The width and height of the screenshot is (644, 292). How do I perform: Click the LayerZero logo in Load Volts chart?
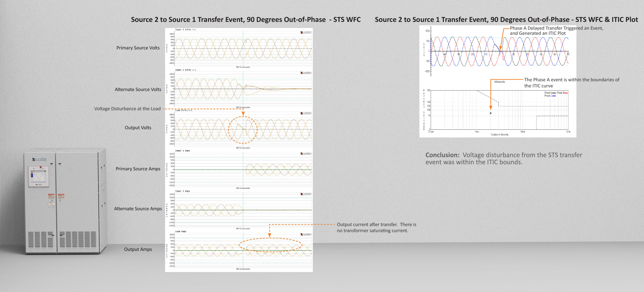pyautogui.click(x=306, y=113)
